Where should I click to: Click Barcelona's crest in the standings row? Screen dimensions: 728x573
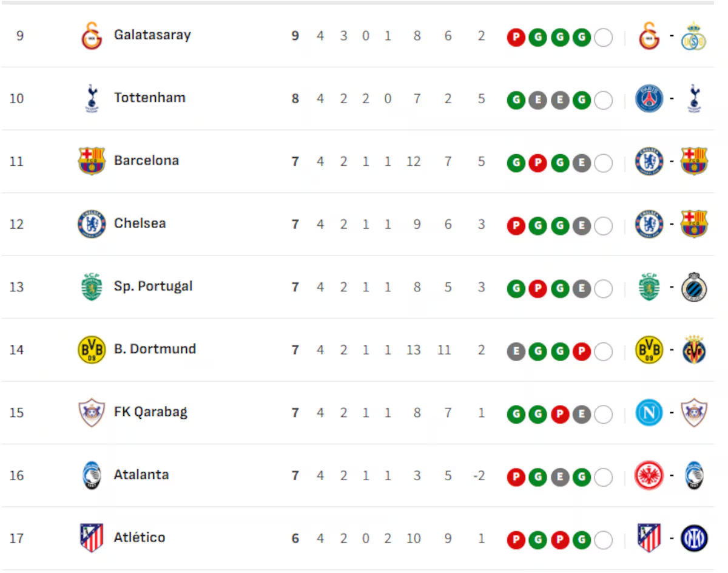click(x=92, y=161)
